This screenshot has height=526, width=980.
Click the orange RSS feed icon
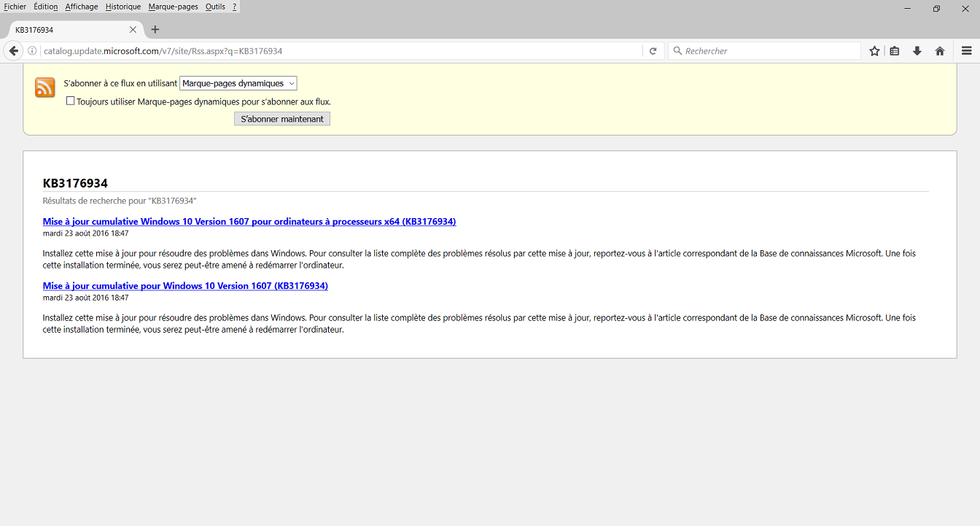tap(45, 88)
